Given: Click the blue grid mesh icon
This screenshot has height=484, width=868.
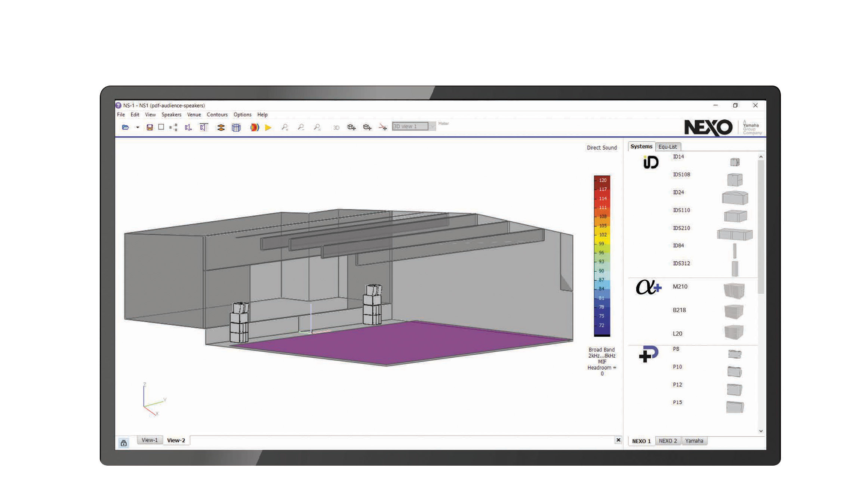Looking at the screenshot, I should coord(236,127).
